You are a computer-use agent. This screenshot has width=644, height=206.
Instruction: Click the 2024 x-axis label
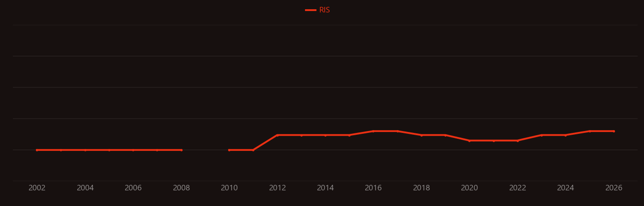click(x=566, y=188)
